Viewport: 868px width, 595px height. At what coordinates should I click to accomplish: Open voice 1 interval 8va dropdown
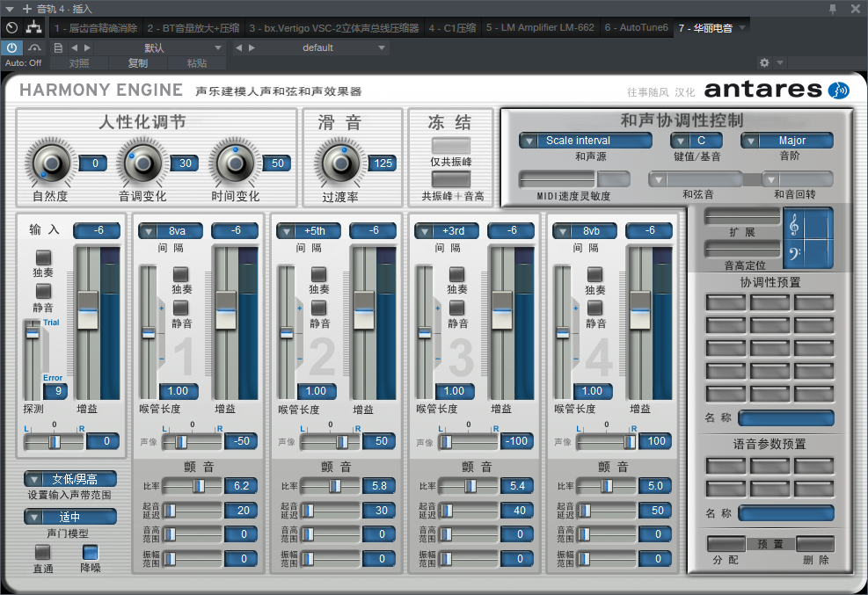click(x=171, y=231)
